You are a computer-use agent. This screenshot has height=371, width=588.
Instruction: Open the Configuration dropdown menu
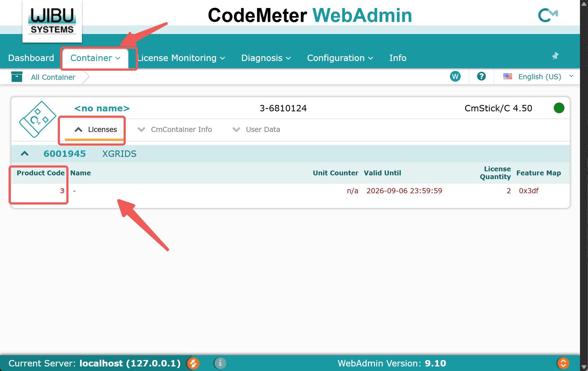click(x=340, y=58)
